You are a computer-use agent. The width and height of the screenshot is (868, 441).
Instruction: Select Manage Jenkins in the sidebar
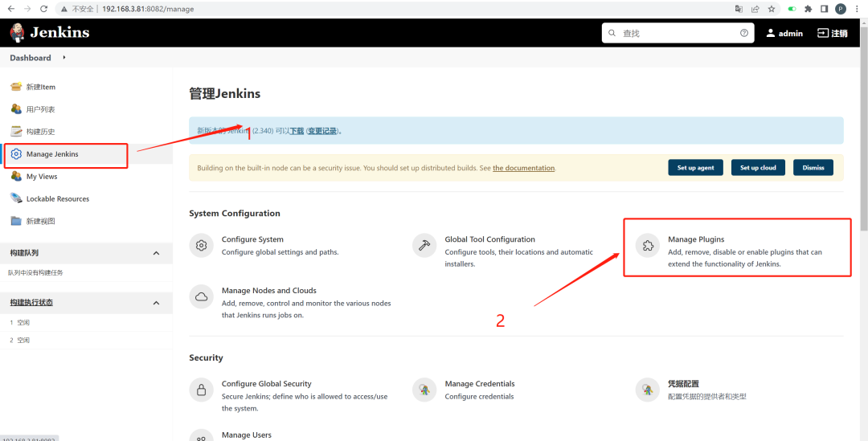point(52,154)
